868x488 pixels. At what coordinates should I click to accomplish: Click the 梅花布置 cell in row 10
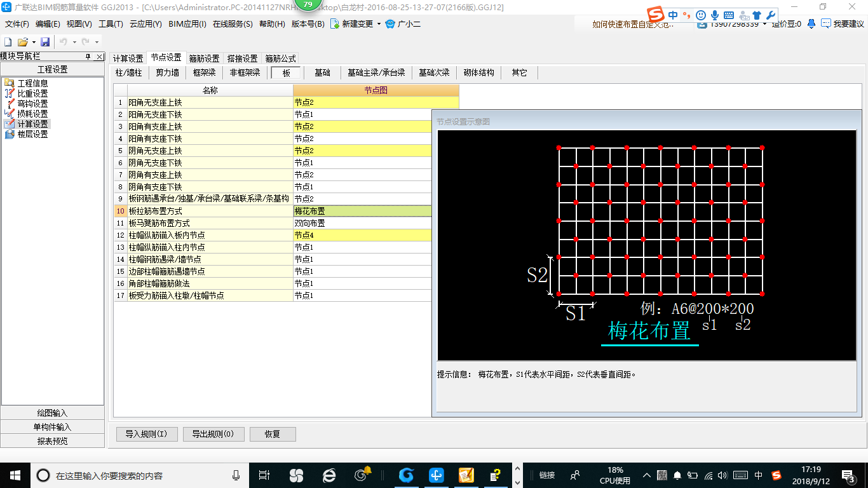[362, 211]
